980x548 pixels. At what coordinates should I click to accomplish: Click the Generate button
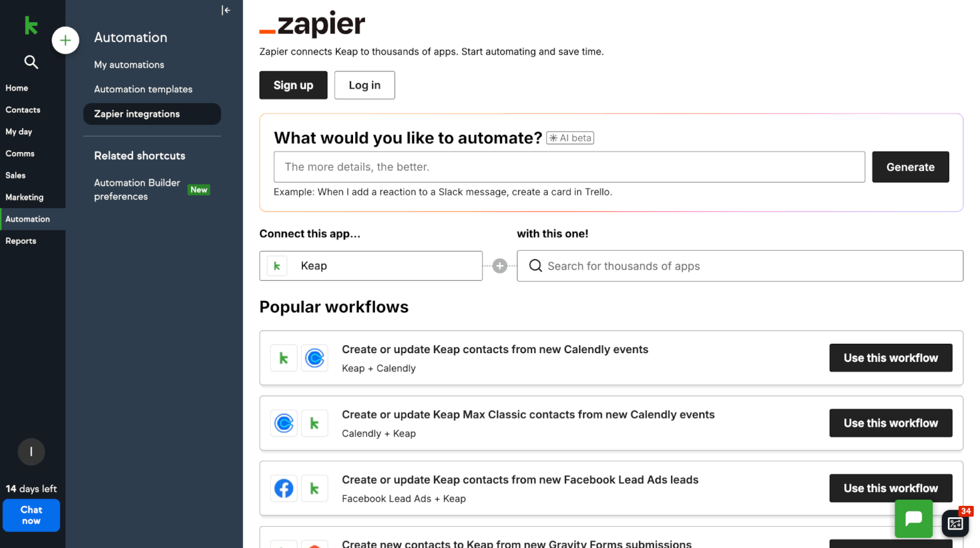pos(910,167)
